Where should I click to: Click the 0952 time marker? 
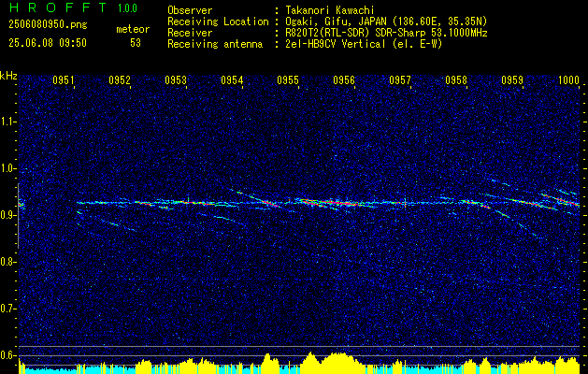click(120, 80)
